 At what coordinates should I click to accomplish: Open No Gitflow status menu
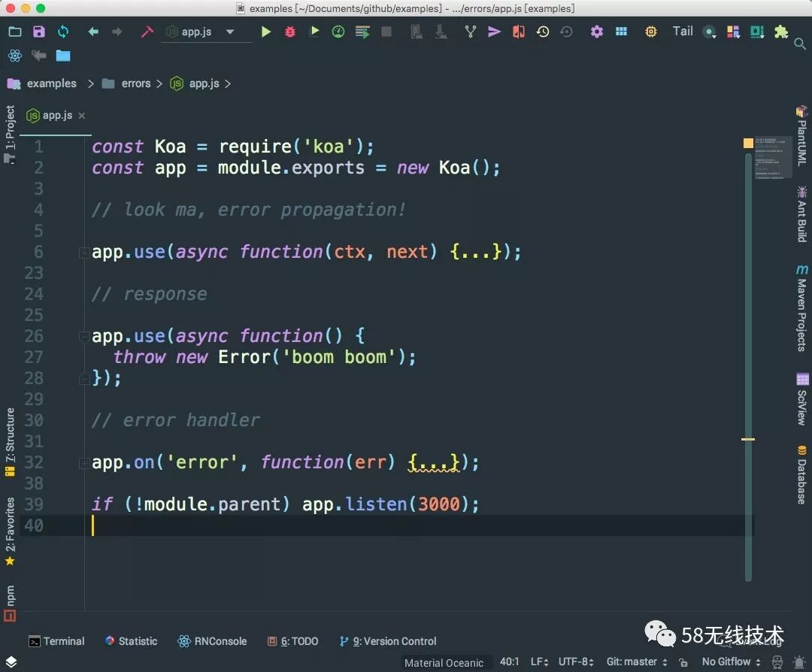tap(732, 661)
